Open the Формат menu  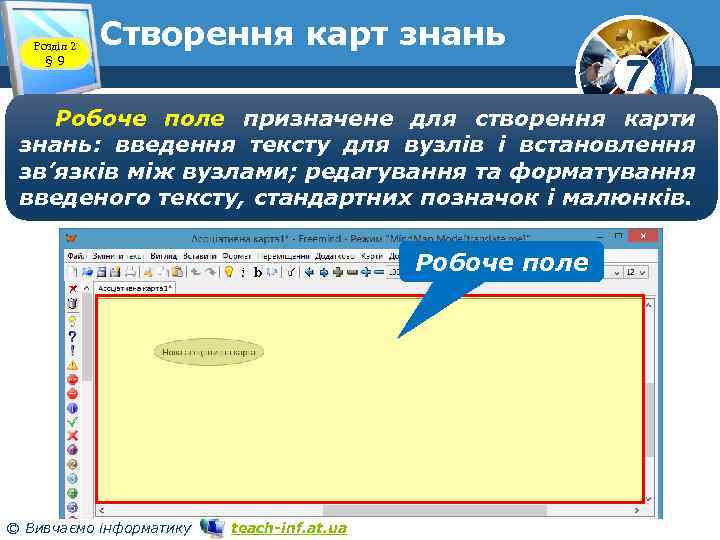coord(237,256)
